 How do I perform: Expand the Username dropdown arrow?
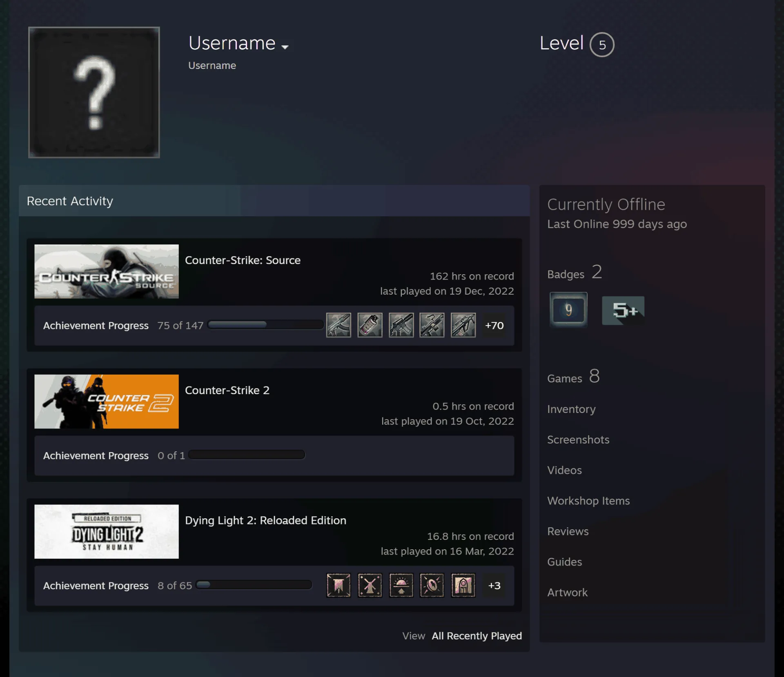285,47
